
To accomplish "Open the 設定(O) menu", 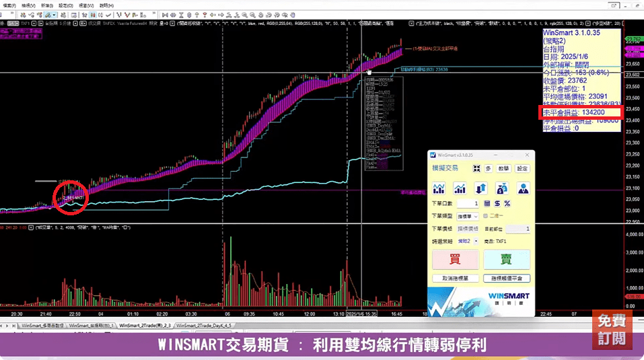I will pyautogui.click(x=66, y=6).
